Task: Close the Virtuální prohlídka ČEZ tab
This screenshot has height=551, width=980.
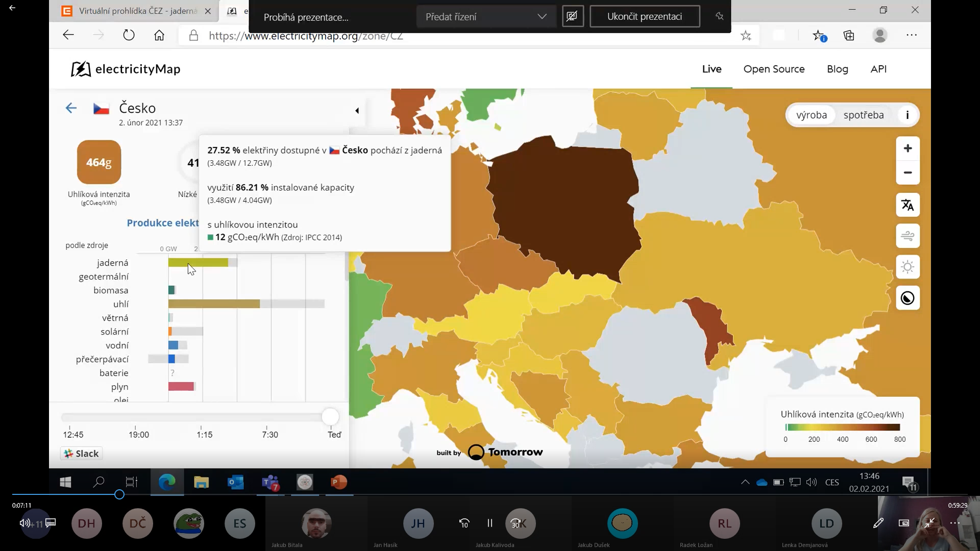Action: [x=207, y=11]
